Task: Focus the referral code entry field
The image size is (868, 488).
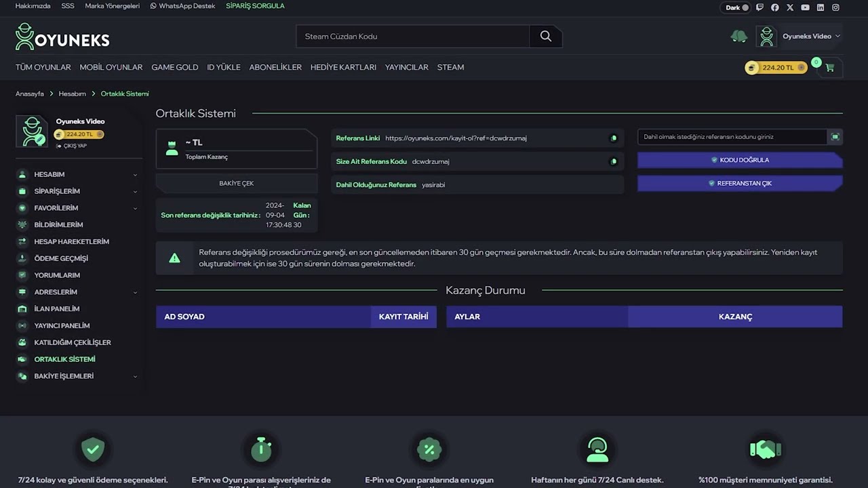Action: [x=732, y=137]
